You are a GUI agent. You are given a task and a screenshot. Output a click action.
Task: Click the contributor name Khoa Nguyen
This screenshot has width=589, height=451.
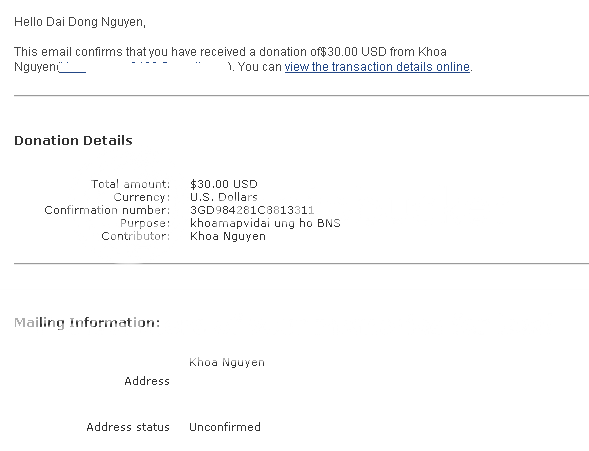click(228, 236)
